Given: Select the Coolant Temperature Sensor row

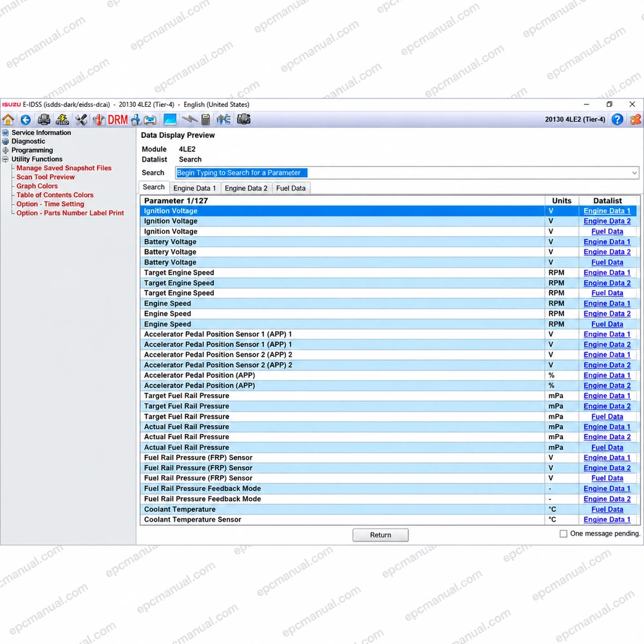Looking at the screenshot, I should [388, 520].
